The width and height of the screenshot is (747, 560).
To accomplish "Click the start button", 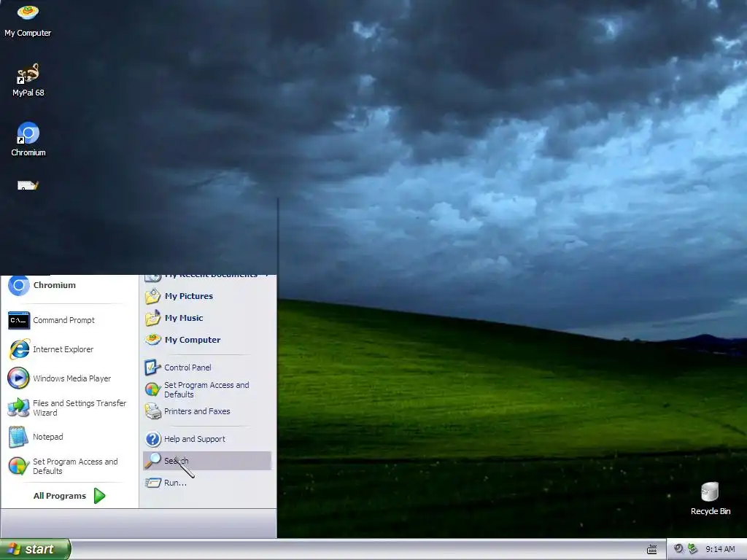I will click(35, 549).
